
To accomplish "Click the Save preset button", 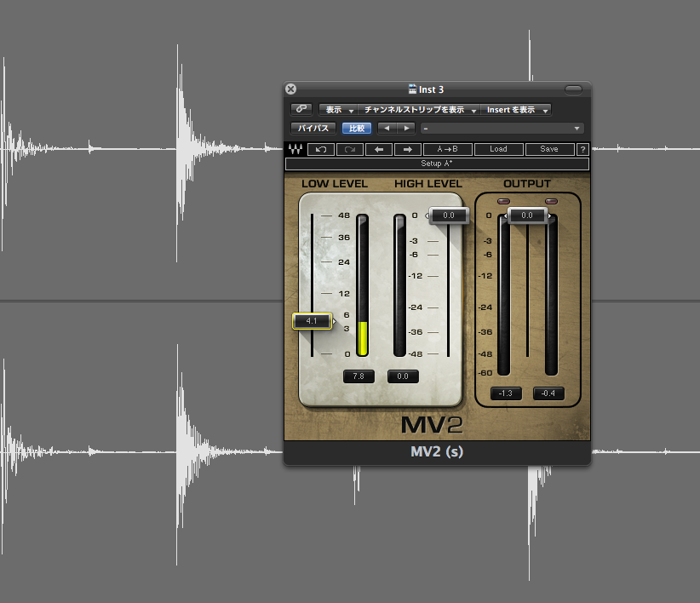I will (x=549, y=149).
